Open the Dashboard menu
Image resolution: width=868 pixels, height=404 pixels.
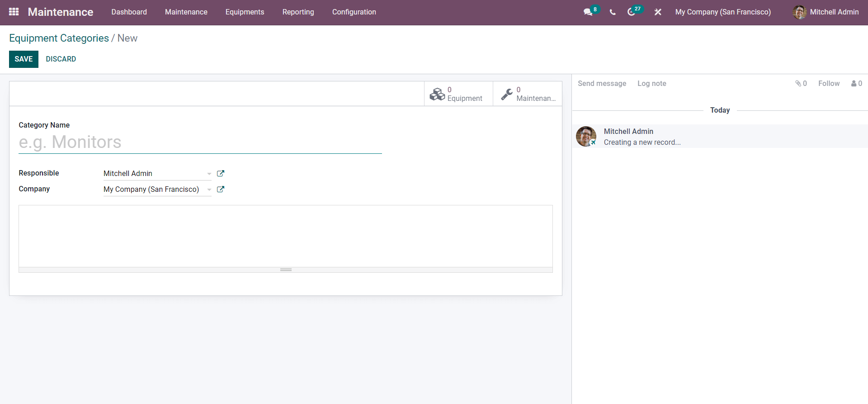(x=129, y=12)
